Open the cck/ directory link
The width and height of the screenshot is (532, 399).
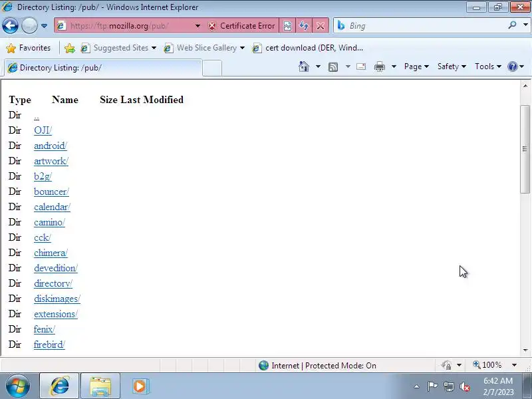[43, 237]
